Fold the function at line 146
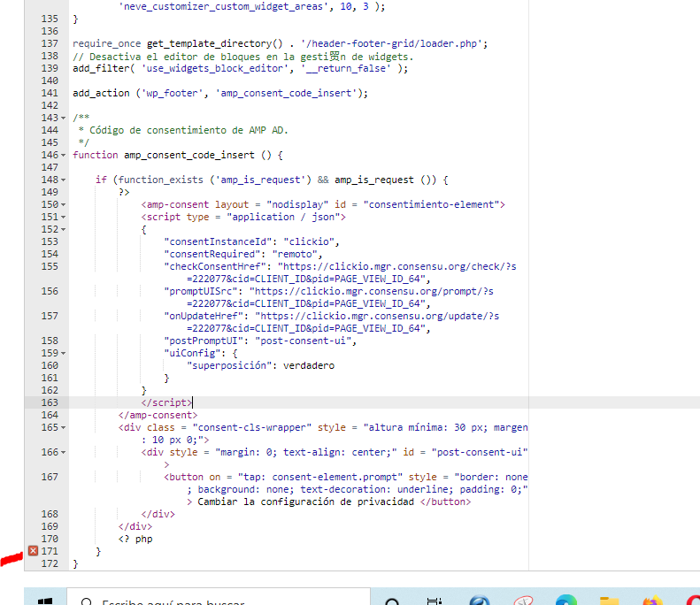This screenshot has height=605, width=700. tap(64, 156)
